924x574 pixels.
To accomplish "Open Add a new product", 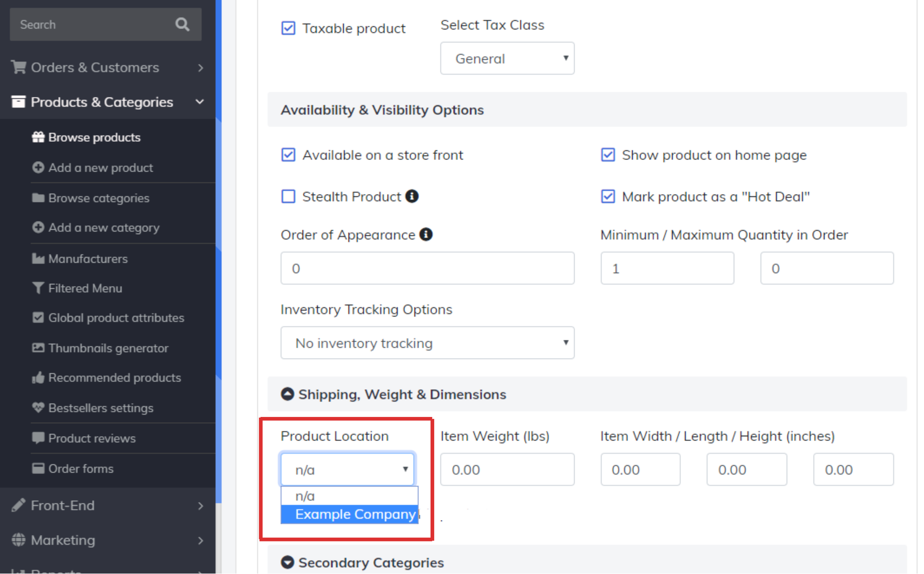I will [x=101, y=168].
